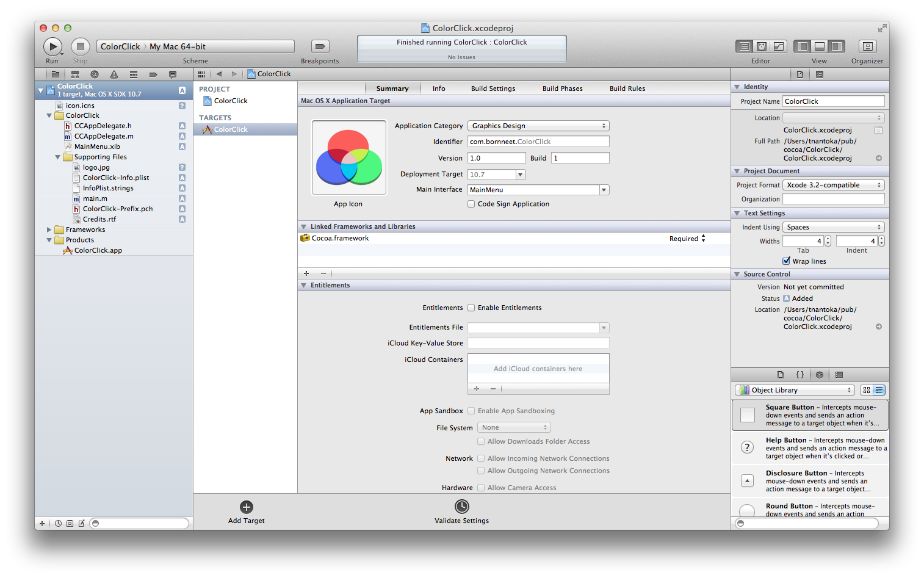Image resolution: width=924 pixels, height=578 pixels.
Task: Select the Issue navigator icon
Action: pyautogui.click(x=114, y=74)
